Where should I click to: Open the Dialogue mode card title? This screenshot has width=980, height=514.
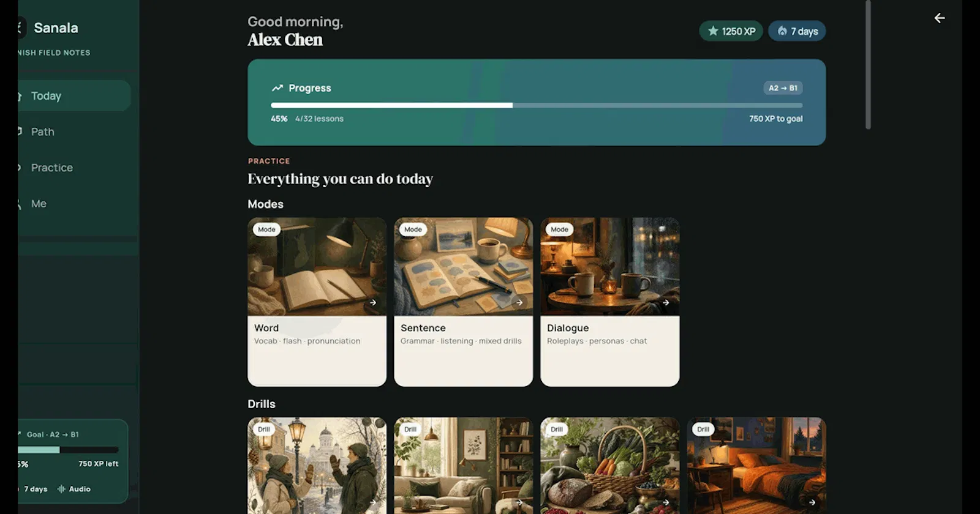[x=568, y=328]
